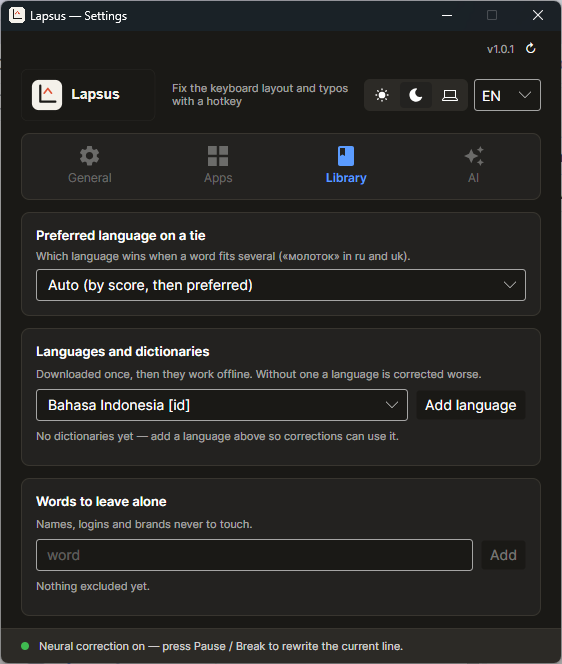562x664 pixels.
Task: Minimize the Lapsus Settings window
Action: click(447, 16)
